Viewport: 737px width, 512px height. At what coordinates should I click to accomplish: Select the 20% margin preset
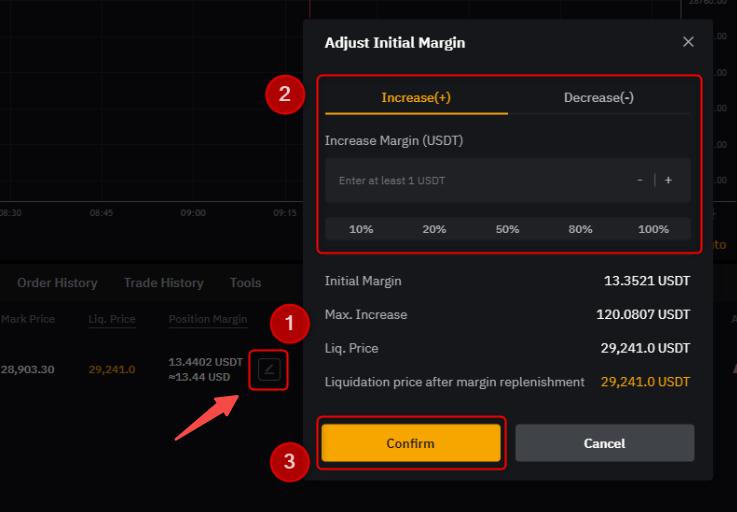coord(434,229)
